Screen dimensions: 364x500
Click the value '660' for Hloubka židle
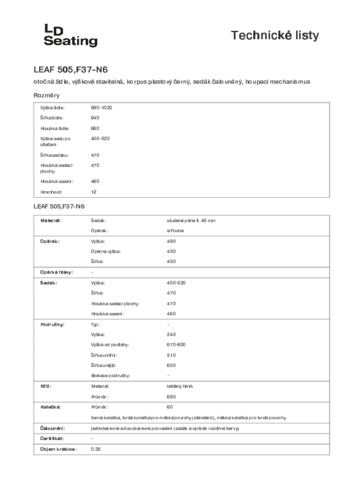[x=95, y=128]
